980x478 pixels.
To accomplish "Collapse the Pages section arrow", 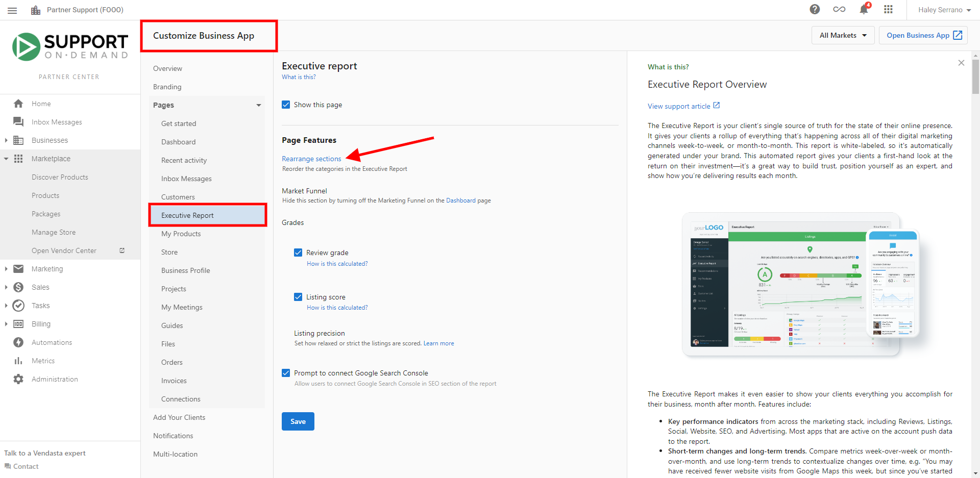I will pyautogui.click(x=259, y=105).
